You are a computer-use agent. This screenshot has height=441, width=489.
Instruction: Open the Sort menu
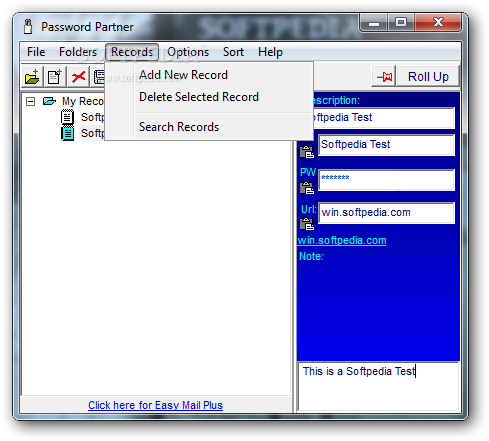(233, 52)
